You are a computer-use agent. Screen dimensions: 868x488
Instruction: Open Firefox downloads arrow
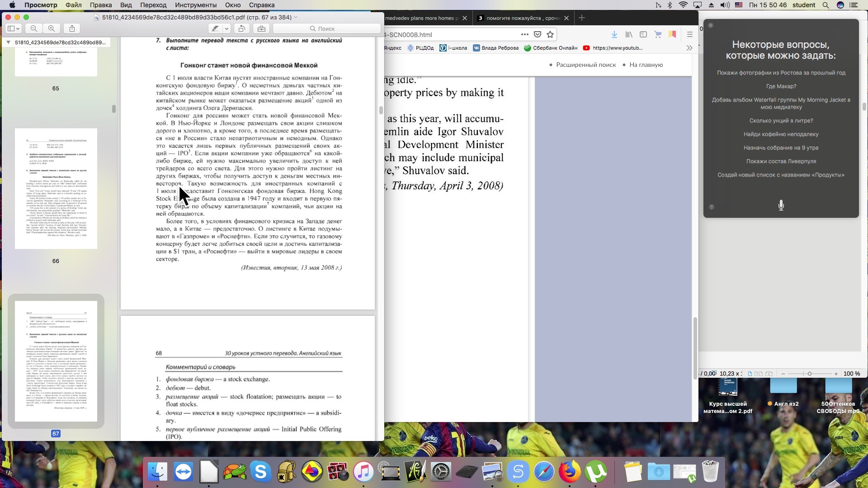point(614,34)
